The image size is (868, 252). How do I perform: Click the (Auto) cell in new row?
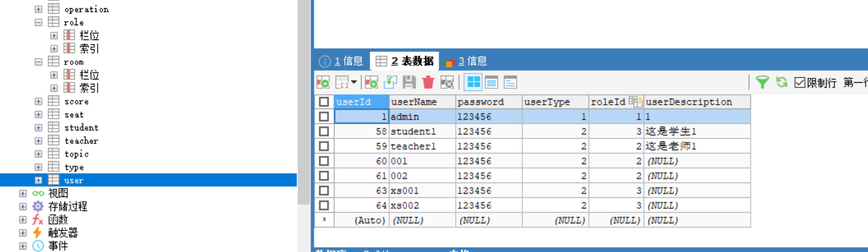pos(361,220)
